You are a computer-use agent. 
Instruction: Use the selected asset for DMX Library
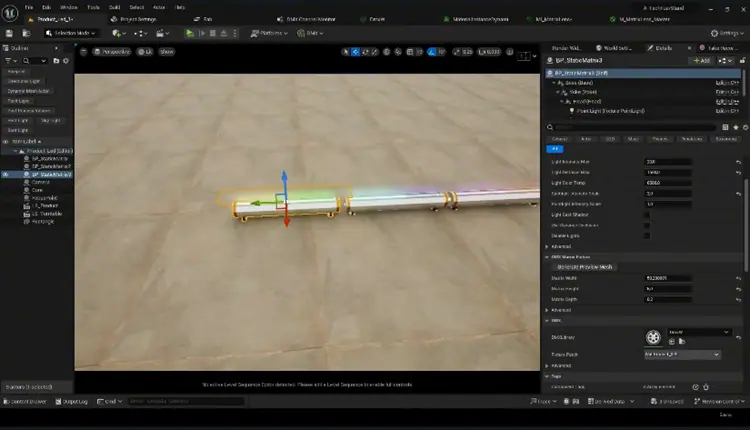pyautogui.click(x=672, y=342)
